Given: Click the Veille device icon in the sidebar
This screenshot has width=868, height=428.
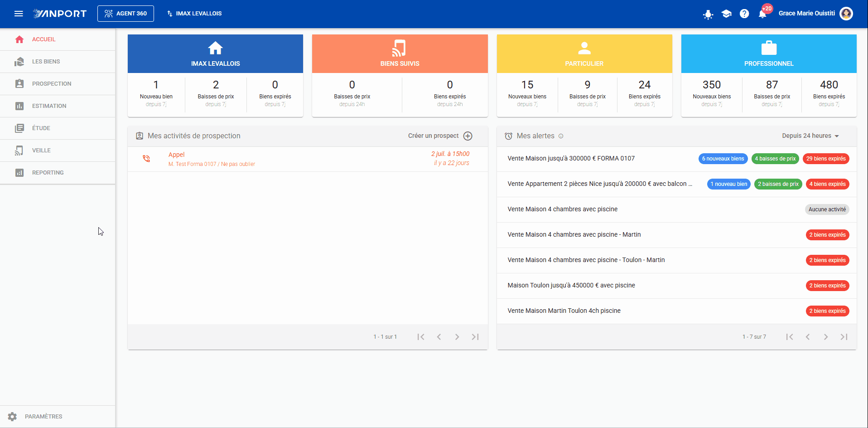Looking at the screenshot, I should pos(19,151).
